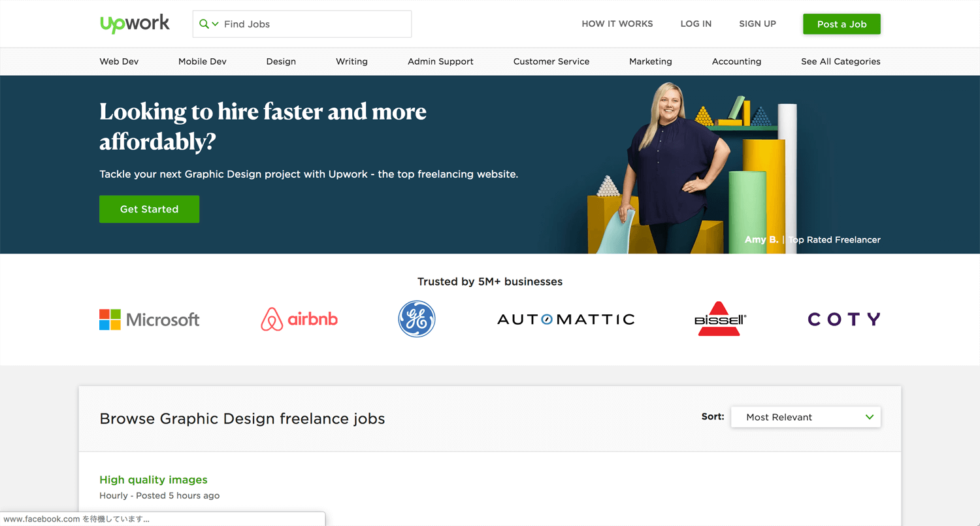Click the search magnifier icon
The width and height of the screenshot is (980, 526).
pos(204,24)
